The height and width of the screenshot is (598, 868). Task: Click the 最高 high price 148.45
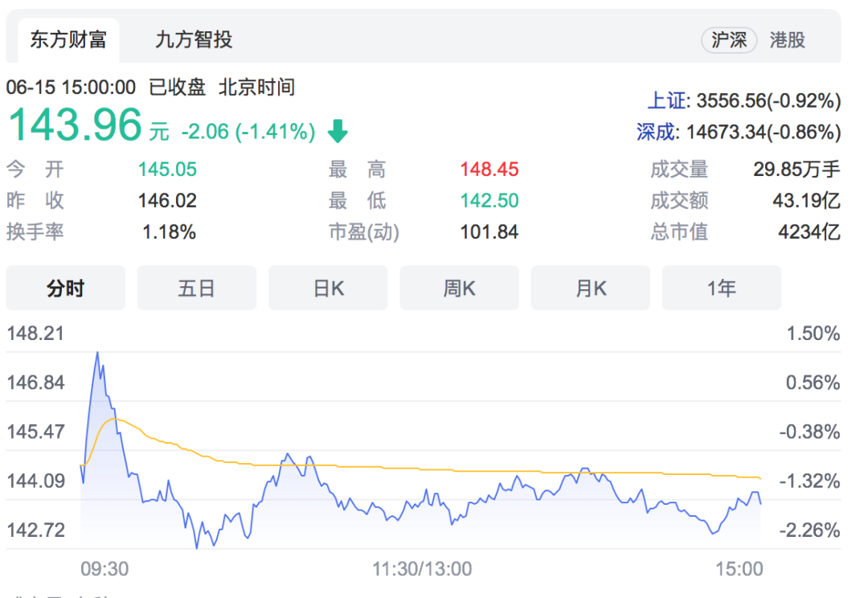point(489,170)
